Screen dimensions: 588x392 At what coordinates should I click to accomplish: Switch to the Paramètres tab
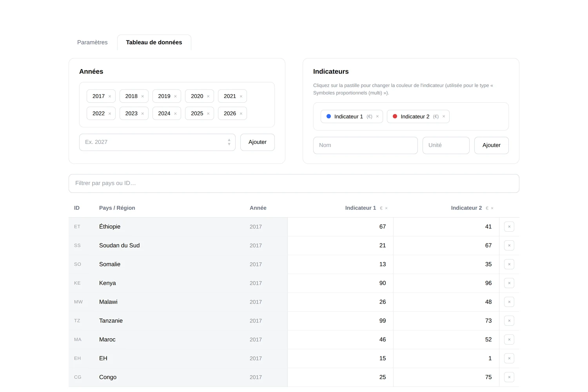[x=93, y=42]
